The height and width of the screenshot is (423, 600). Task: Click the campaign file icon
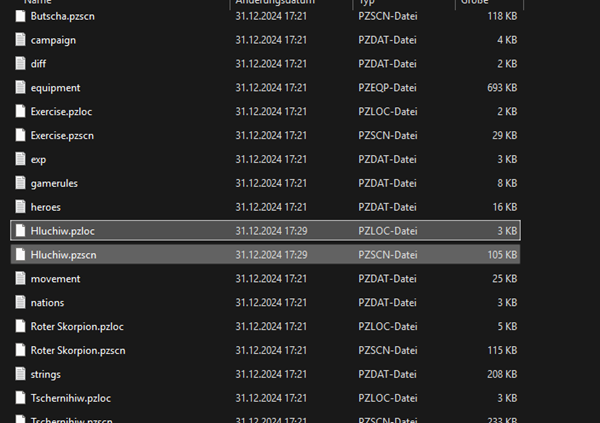pos(20,40)
